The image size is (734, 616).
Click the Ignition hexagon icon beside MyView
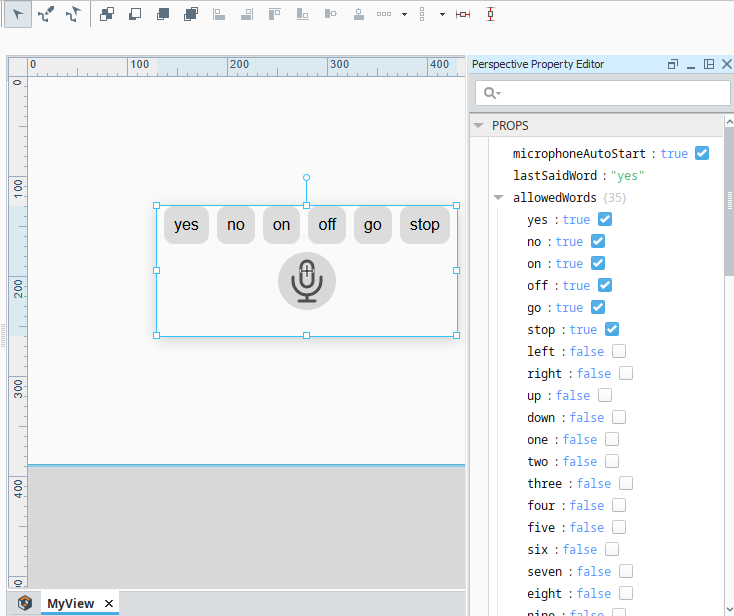[25, 602]
